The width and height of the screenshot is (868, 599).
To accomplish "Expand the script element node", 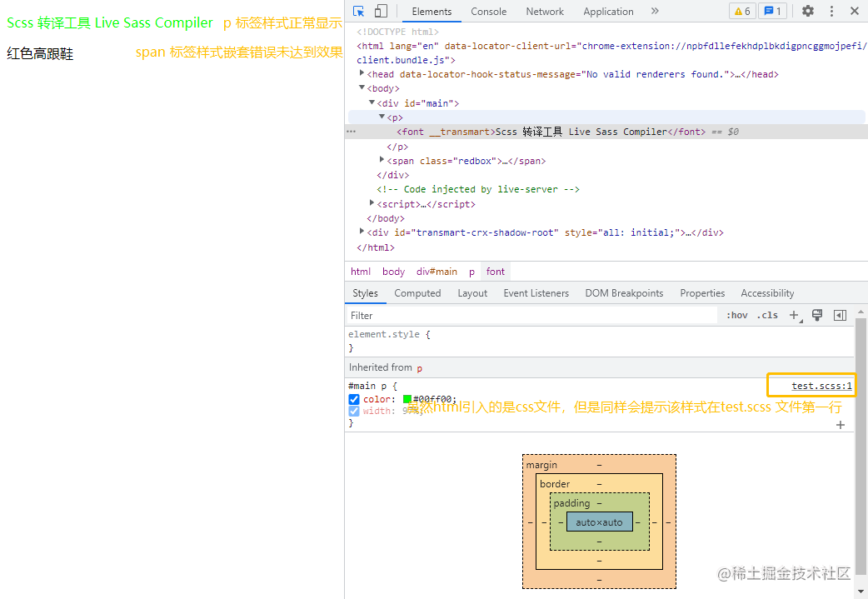I will [x=372, y=203].
